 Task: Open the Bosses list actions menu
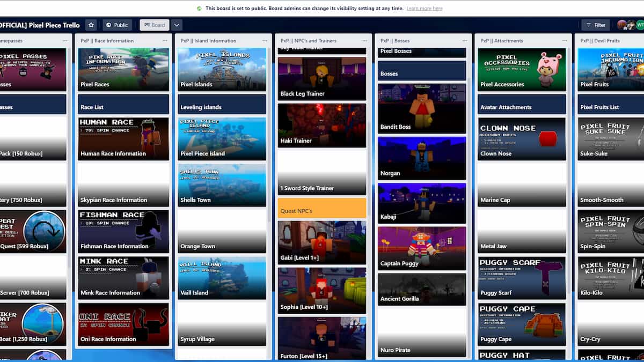pos(464,41)
